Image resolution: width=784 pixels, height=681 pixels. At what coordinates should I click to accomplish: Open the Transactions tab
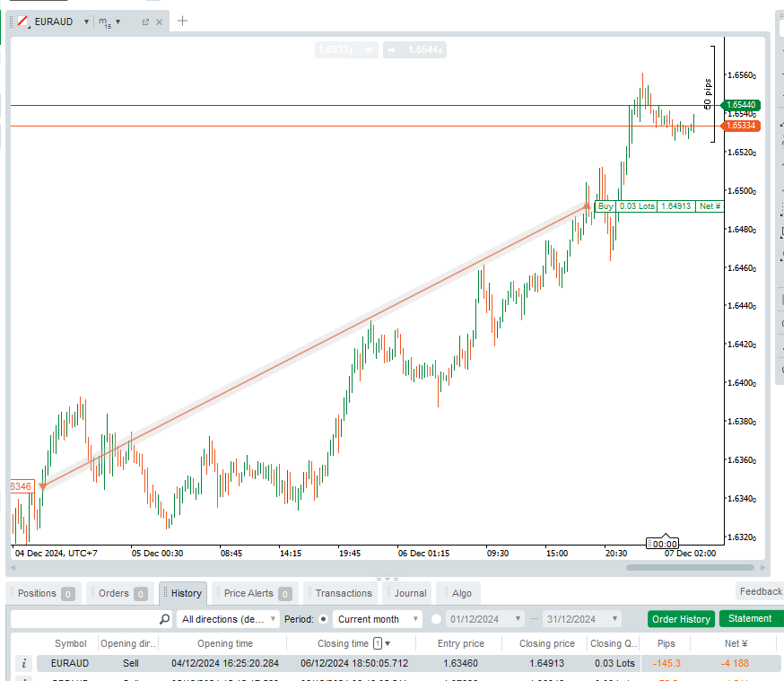tap(343, 593)
